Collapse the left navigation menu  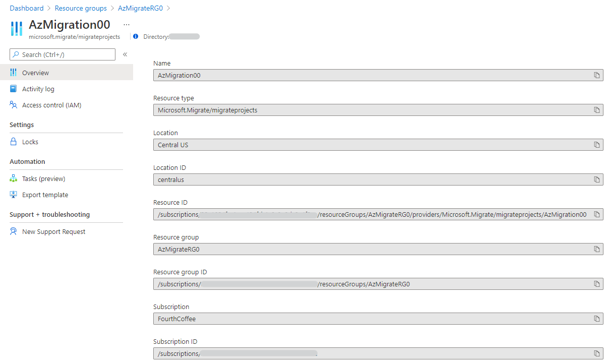click(x=125, y=54)
